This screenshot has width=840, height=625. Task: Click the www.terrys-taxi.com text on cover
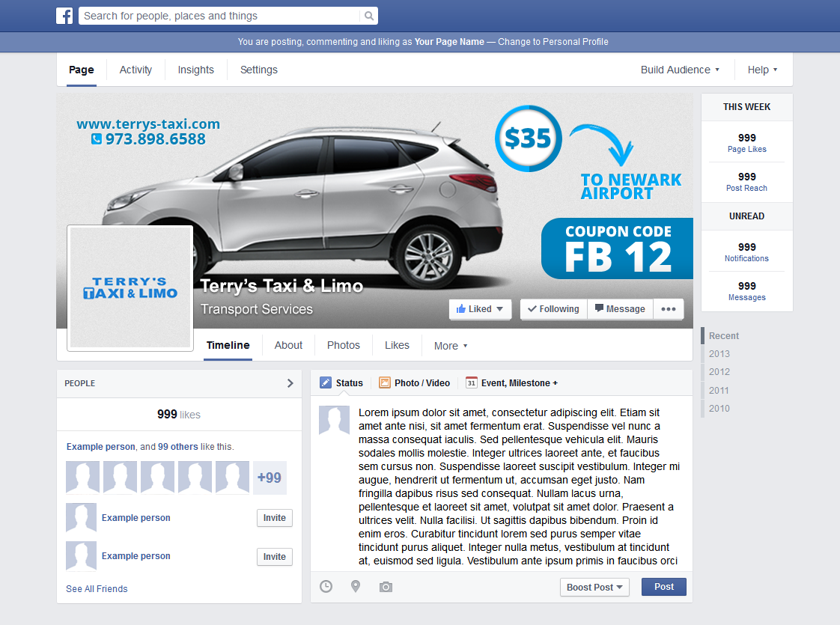[148, 124]
